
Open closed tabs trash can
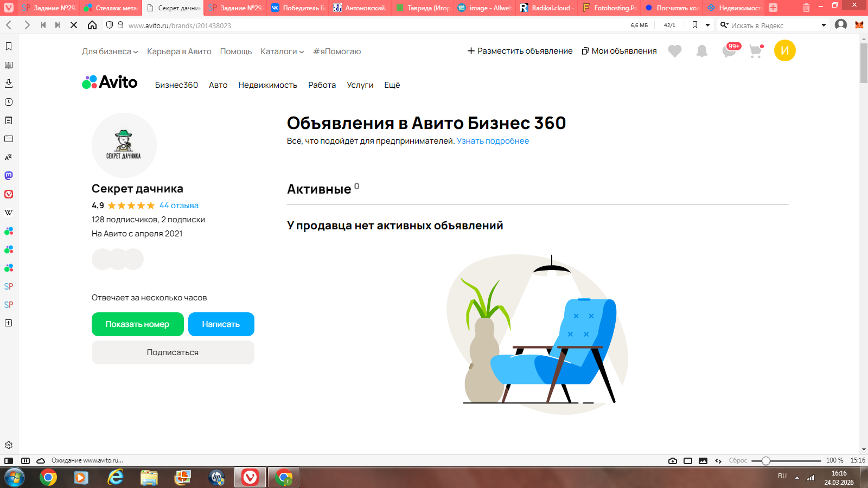point(807,8)
